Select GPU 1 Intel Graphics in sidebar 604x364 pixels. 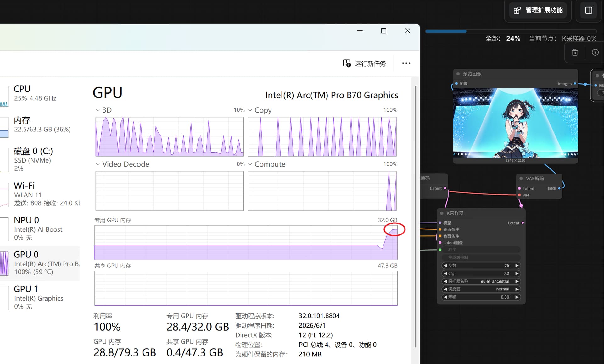click(40, 297)
